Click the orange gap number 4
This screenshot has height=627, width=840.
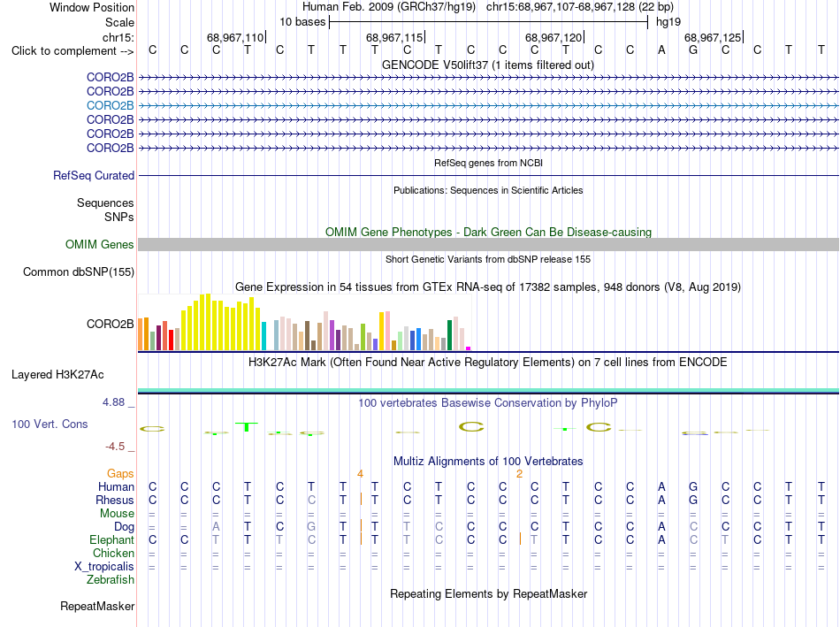(360, 474)
